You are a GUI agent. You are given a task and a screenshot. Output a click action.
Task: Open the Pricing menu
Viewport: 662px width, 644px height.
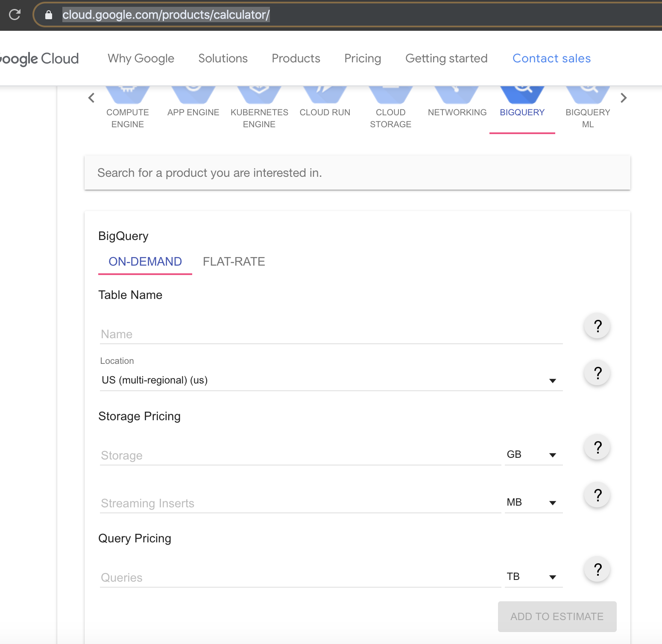pos(363,59)
